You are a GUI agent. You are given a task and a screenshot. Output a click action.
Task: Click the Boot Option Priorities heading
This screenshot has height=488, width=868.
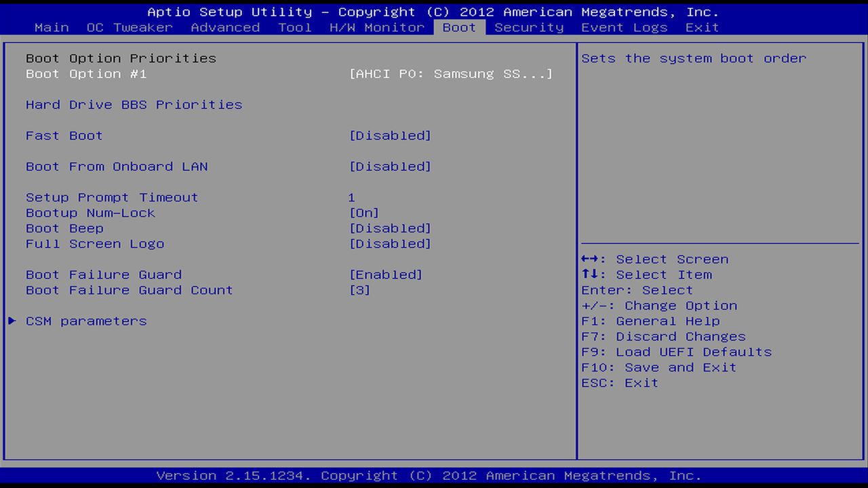(121, 58)
